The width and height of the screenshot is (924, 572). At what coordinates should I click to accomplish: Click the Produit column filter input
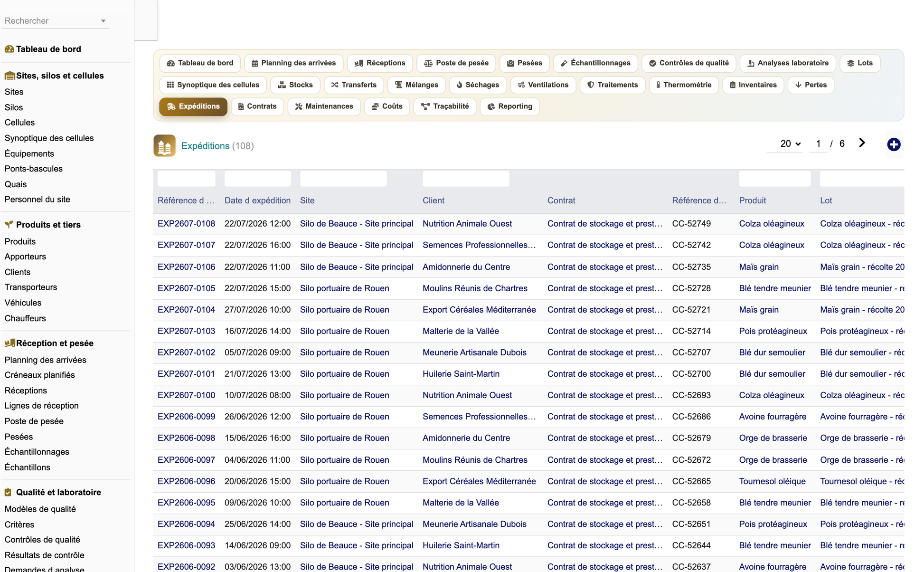tap(775, 179)
